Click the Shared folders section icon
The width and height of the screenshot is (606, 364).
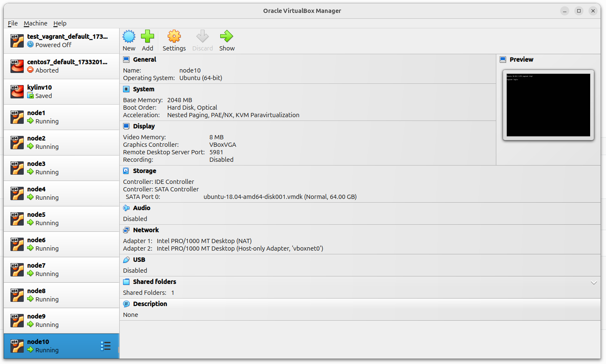[x=126, y=282]
